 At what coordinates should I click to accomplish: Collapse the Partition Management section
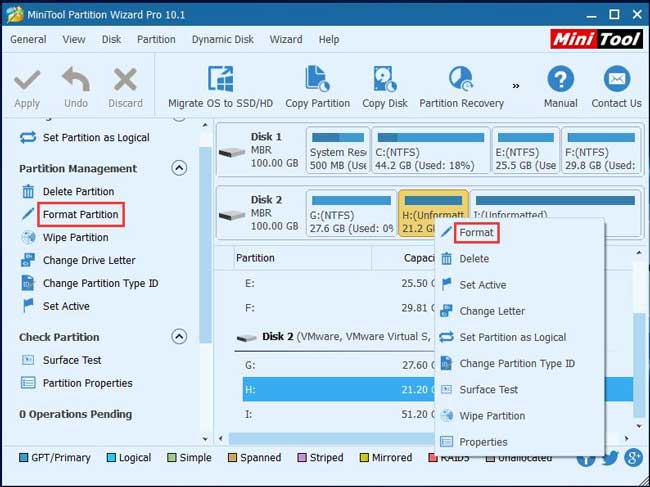pos(179,168)
